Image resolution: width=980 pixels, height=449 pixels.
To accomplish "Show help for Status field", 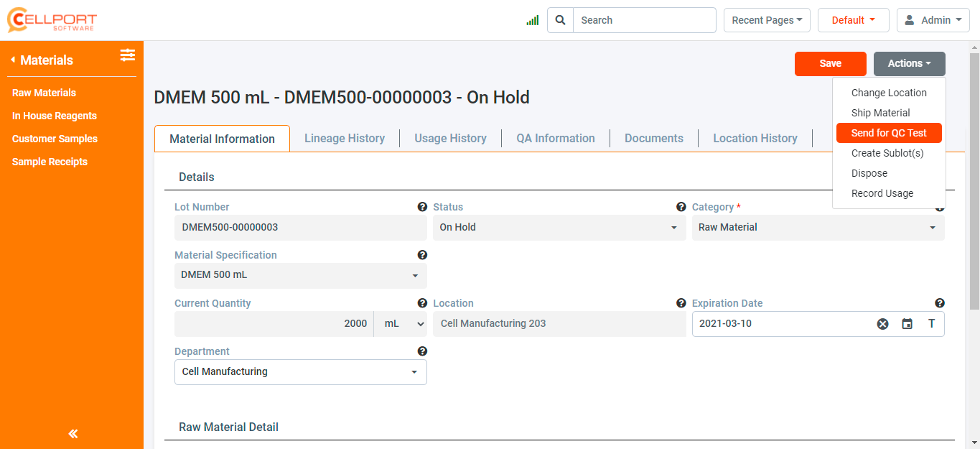I will click(681, 207).
